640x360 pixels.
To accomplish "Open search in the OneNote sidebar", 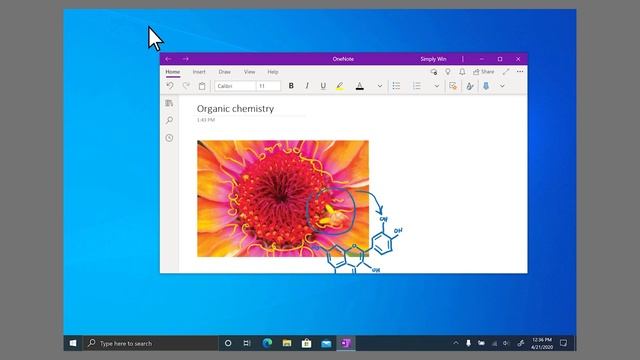I will click(169, 120).
